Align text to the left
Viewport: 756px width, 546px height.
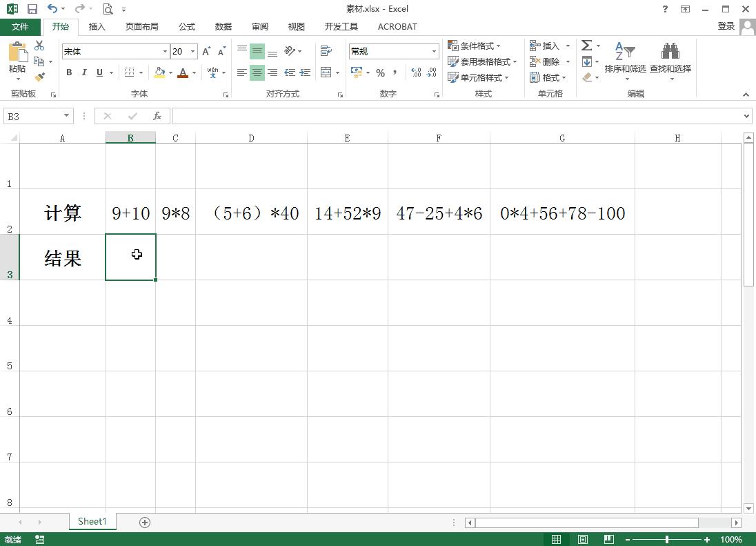coord(242,72)
